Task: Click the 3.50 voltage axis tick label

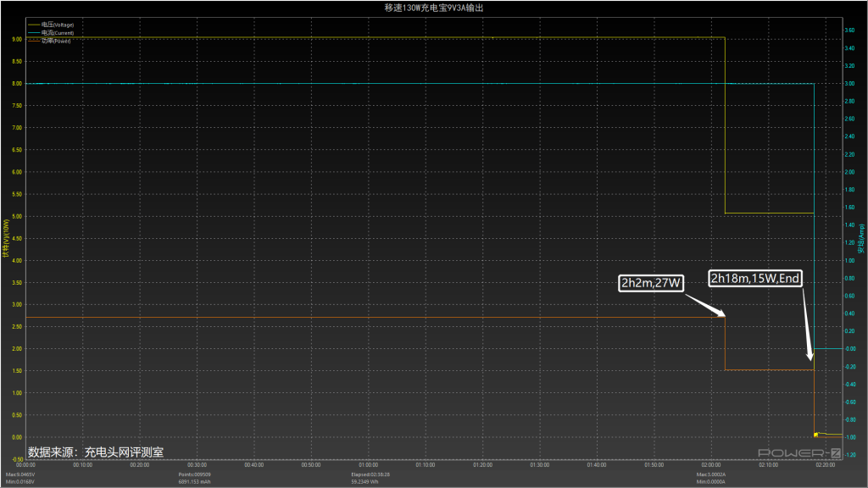Action: [x=17, y=283]
